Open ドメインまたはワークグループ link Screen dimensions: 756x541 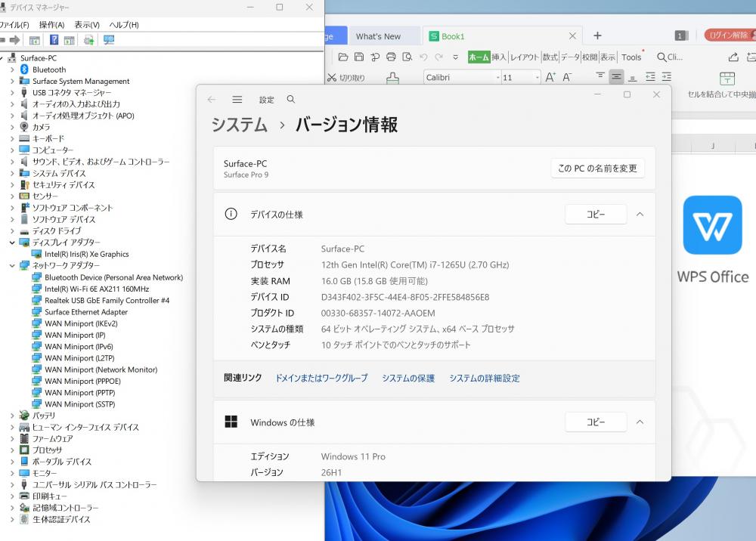(321, 378)
